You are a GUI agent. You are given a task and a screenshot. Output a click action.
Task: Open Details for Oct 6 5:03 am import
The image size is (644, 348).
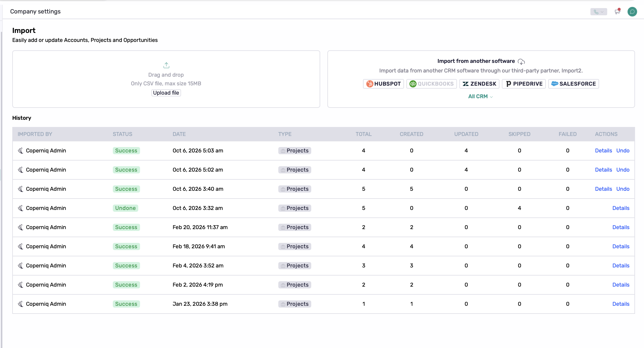click(x=603, y=151)
